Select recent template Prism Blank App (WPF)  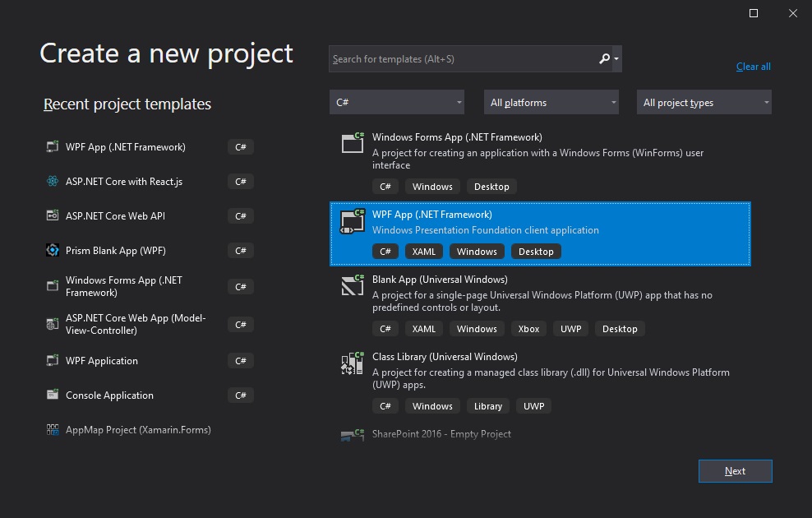coord(149,250)
